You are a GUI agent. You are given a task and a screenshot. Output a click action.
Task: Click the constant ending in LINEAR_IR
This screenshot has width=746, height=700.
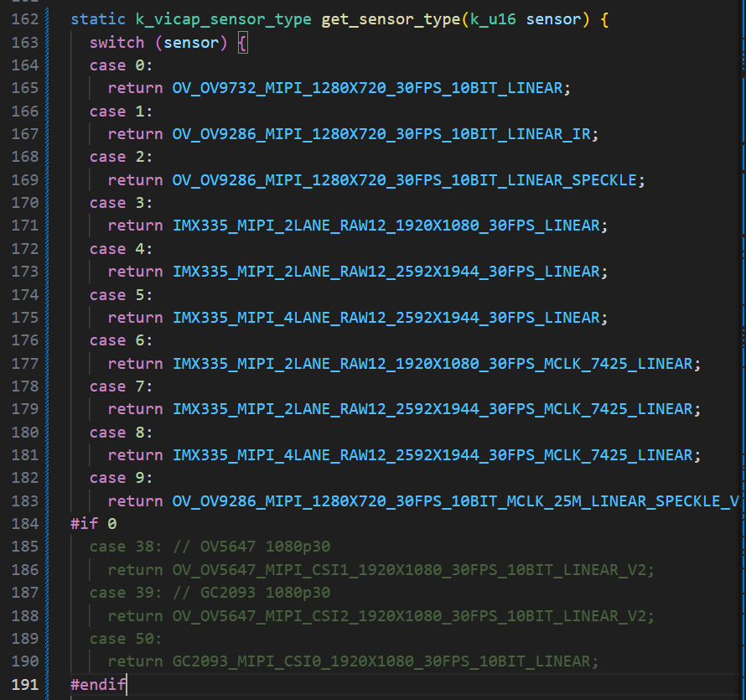click(386, 134)
